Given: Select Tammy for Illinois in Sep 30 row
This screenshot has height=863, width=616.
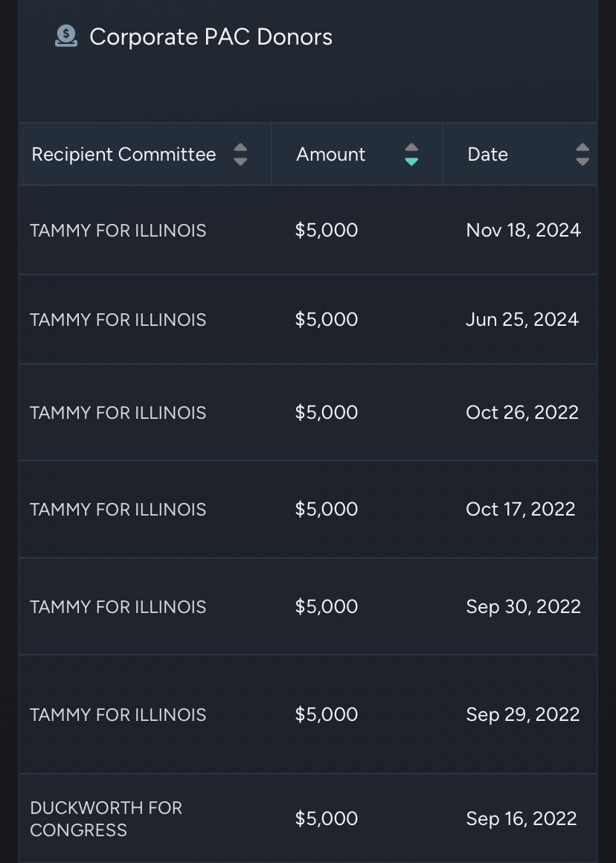Looking at the screenshot, I should (118, 606).
